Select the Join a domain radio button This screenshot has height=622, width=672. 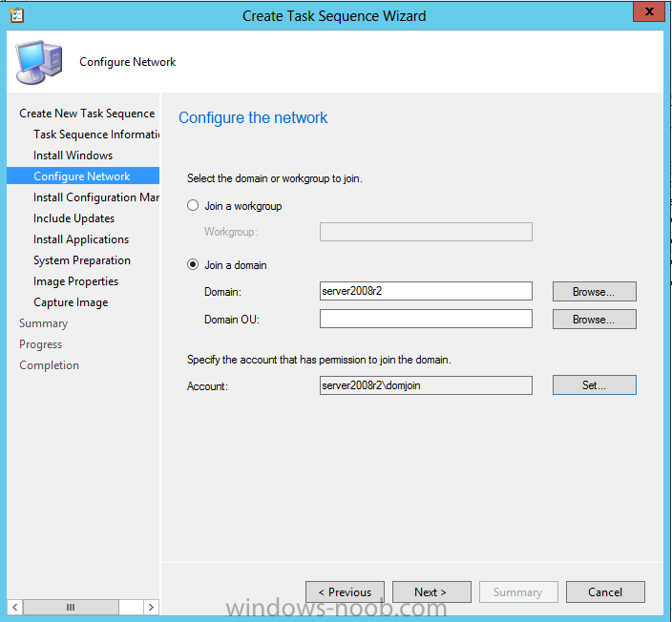(193, 265)
